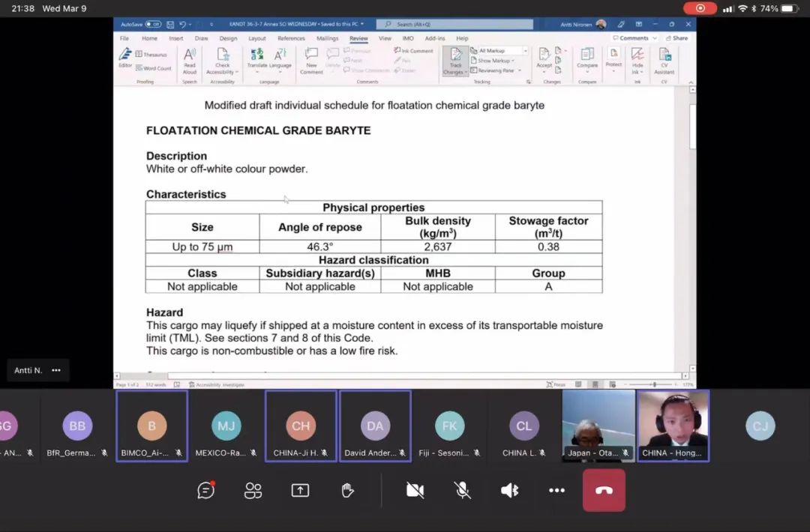Open the View tab
The image size is (810, 532).
pos(385,38)
